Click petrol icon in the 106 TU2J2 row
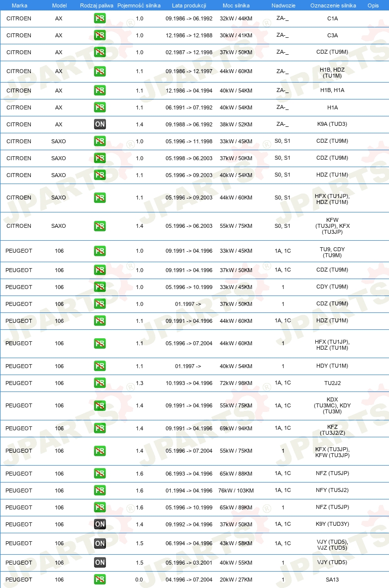Image resolution: width=389 pixels, height=588 pixels. coord(100,383)
